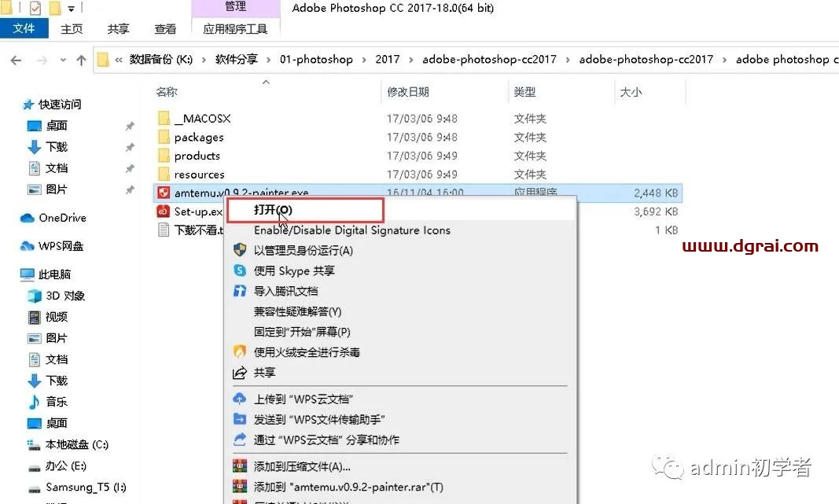
Task: Open 办公 (E:) drive
Action: point(65,466)
